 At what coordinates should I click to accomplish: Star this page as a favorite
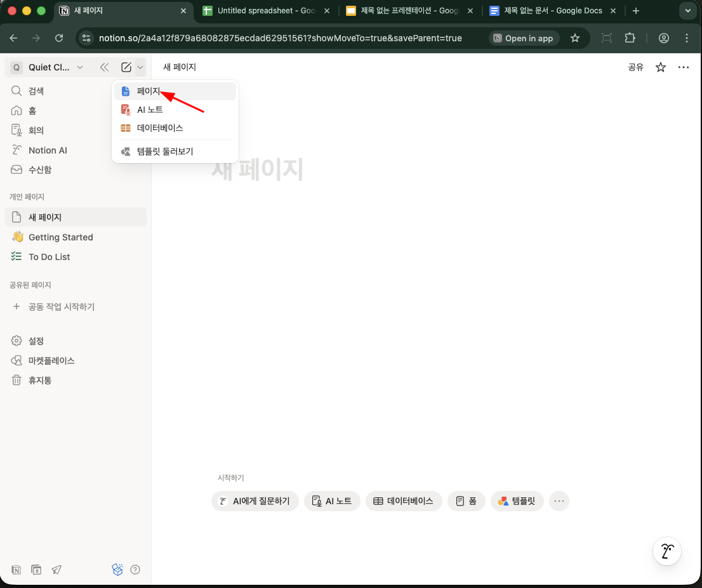[x=661, y=67]
